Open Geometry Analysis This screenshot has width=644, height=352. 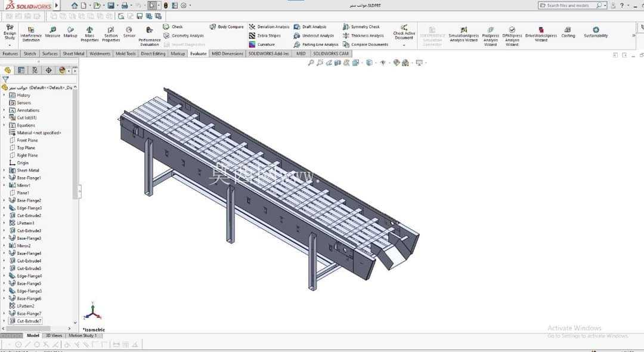click(x=184, y=36)
